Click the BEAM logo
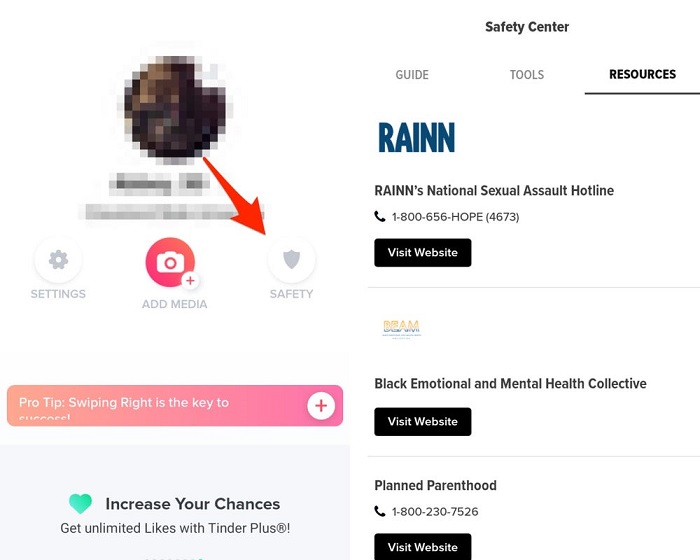This screenshot has height=560, width=700. [401, 329]
